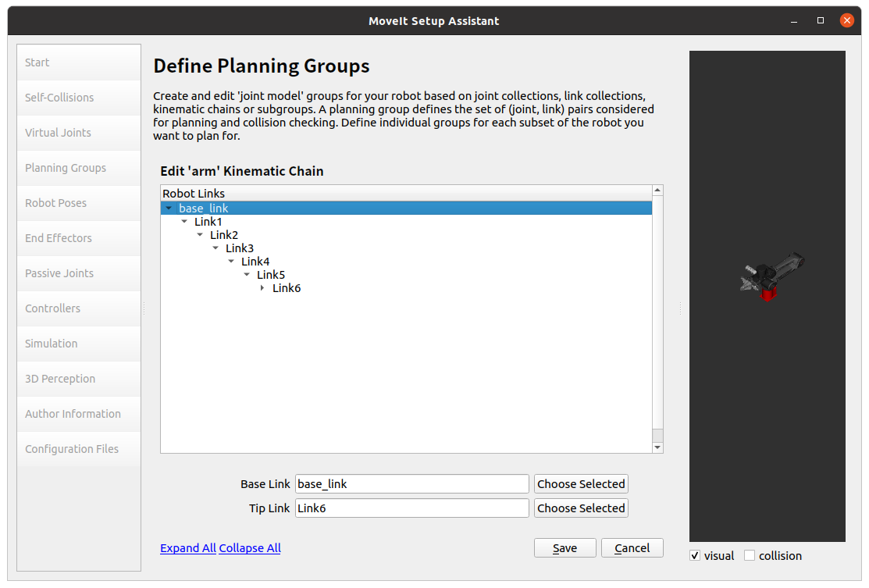869x588 pixels.
Task: Choose Selected for Base Link
Action: click(581, 484)
